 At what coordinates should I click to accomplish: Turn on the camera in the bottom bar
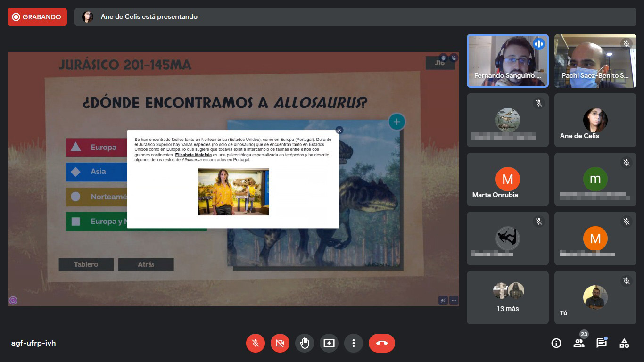click(280, 343)
